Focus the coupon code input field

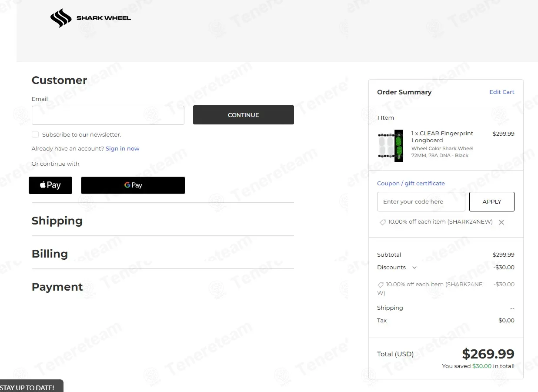[x=421, y=202]
